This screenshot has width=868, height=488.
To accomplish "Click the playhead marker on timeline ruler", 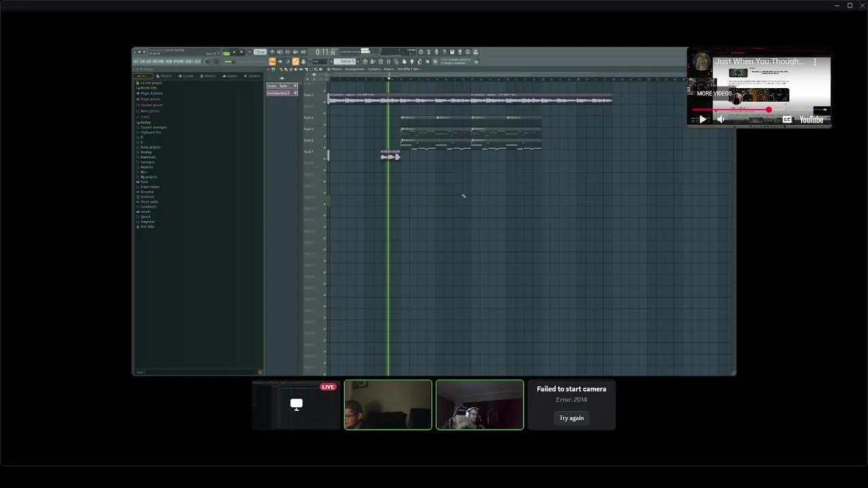I will [389, 79].
